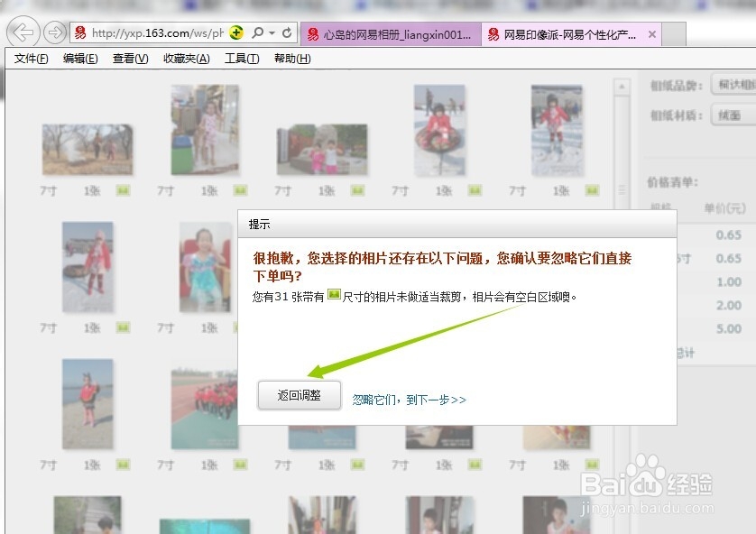Switch to the 心岛的网易相册 tab
The image size is (756, 534).
[391, 34]
